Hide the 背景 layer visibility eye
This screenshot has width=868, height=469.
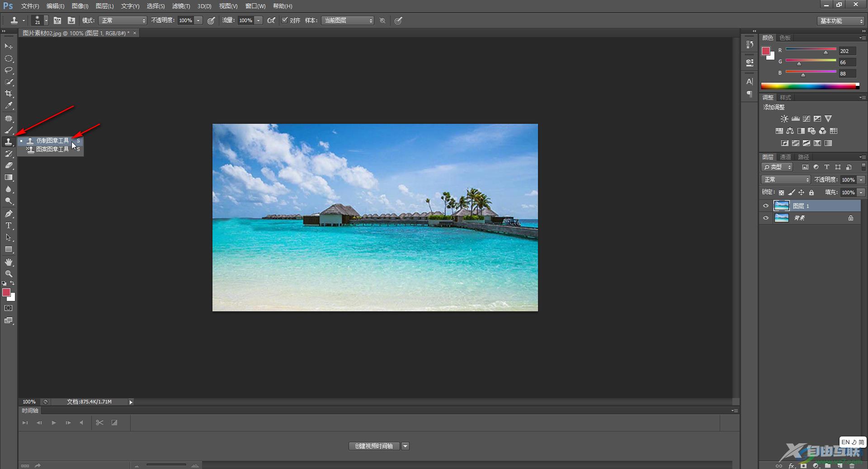tap(766, 218)
